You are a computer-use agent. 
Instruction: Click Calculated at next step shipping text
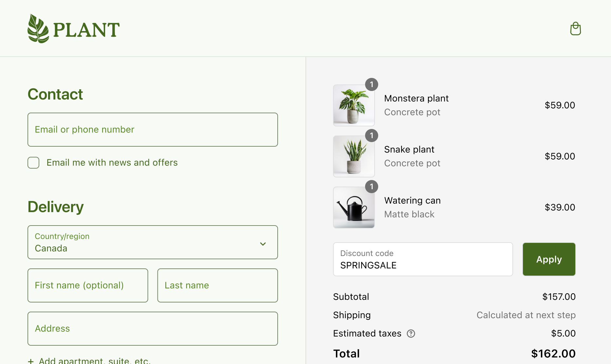click(x=526, y=315)
